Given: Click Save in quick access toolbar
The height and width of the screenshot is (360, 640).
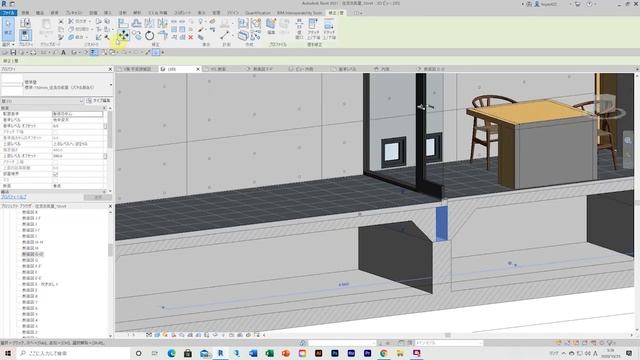Looking at the screenshot, I should 13,52.
